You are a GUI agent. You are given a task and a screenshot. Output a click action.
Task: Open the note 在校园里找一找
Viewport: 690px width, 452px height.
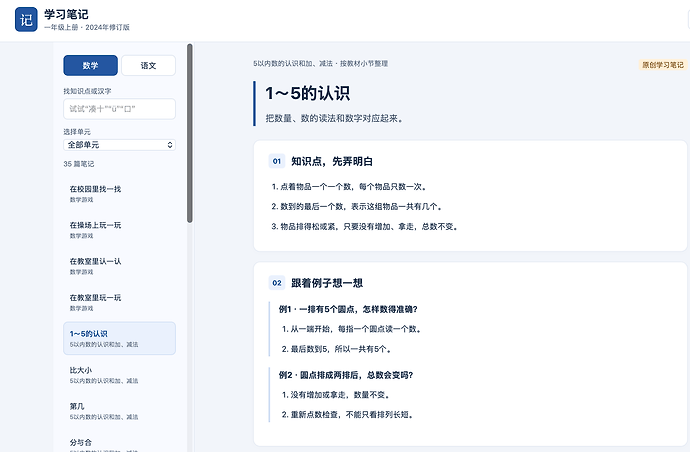(119, 194)
